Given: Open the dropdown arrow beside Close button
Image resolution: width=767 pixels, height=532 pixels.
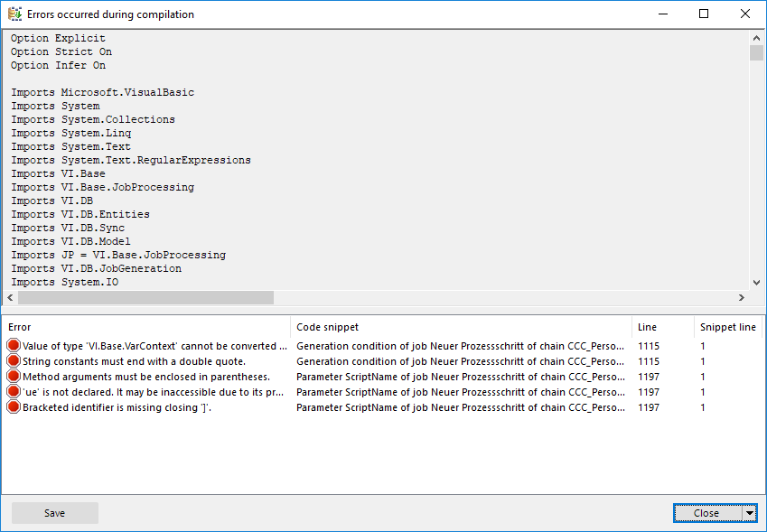Looking at the screenshot, I should pyautogui.click(x=749, y=513).
